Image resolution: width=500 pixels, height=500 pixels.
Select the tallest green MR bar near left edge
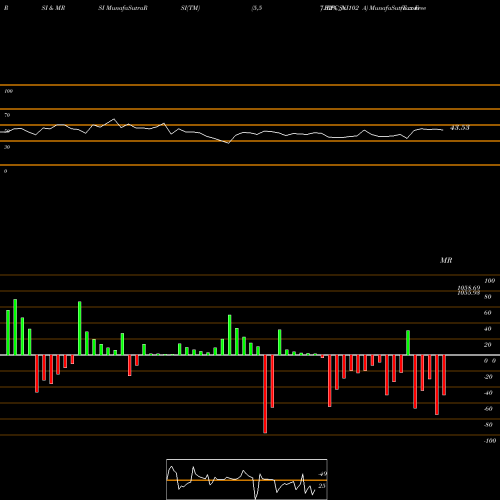pyautogui.click(x=15, y=327)
